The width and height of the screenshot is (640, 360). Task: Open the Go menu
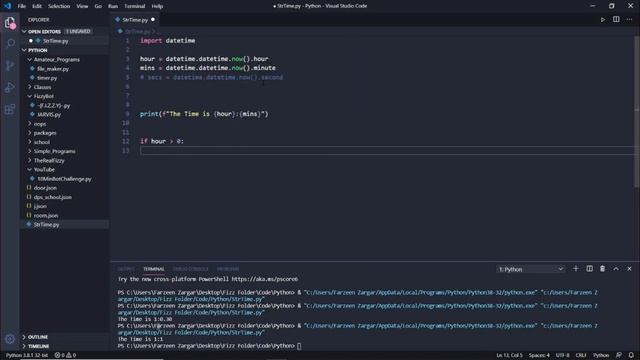point(98,6)
